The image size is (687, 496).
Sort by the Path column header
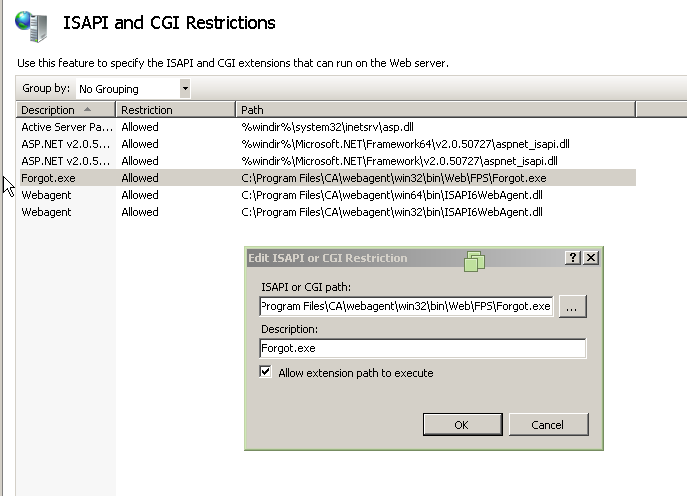click(x=436, y=110)
